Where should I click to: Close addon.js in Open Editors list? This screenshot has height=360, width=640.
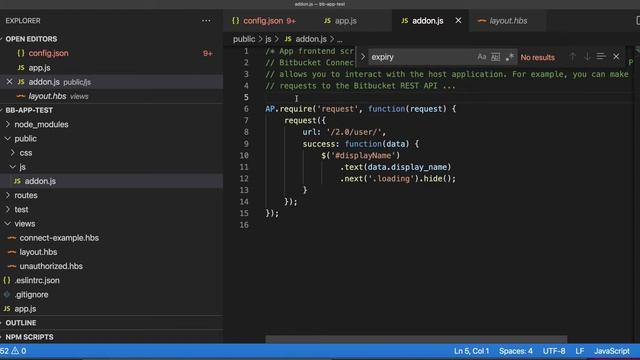pos(9,82)
